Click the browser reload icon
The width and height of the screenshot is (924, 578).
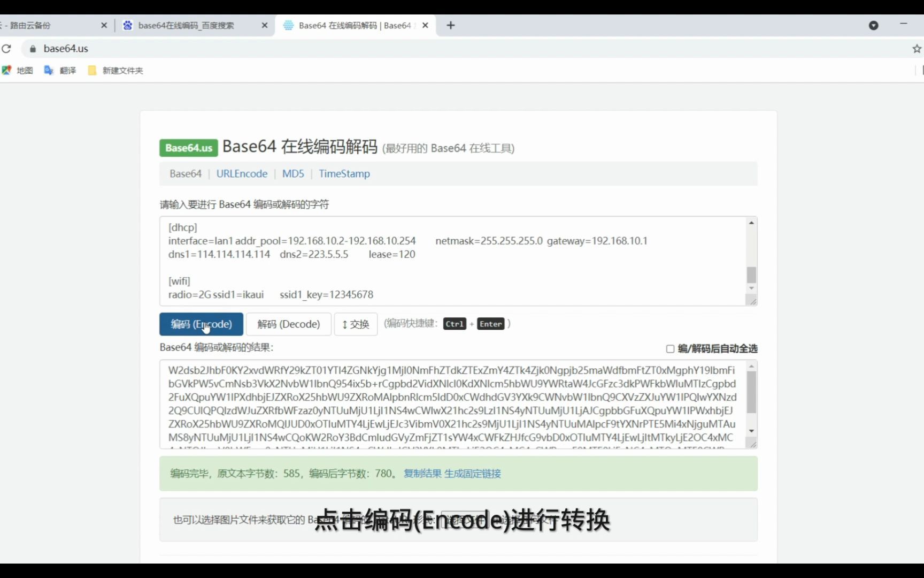pyautogui.click(x=6, y=49)
